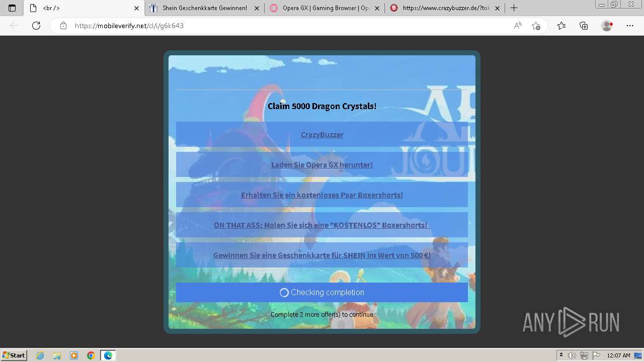This screenshot has width=644, height=362.
Task: Select Microsoft Edge taskbar icon
Action: click(108, 355)
